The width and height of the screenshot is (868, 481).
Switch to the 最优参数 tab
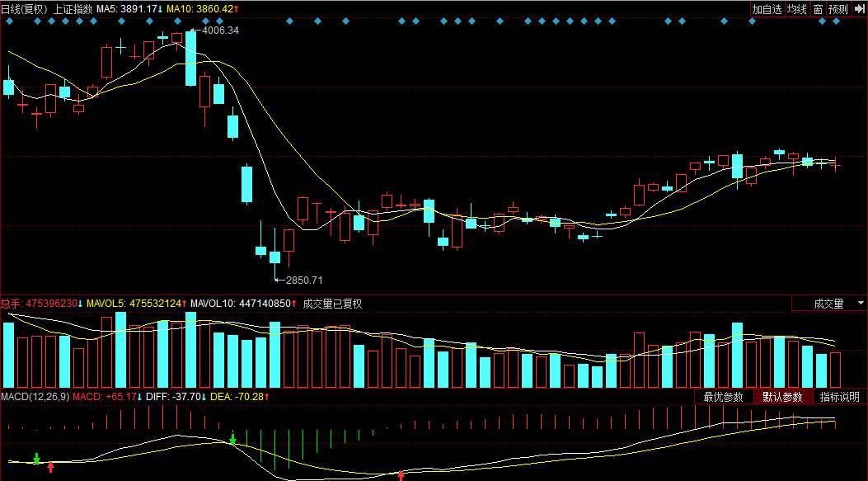point(723,397)
